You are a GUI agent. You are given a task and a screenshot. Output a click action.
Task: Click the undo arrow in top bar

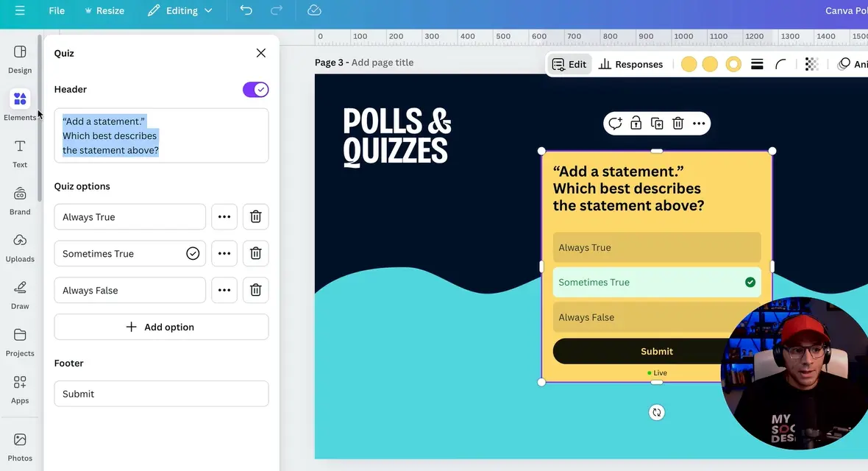pyautogui.click(x=246, y=10)
